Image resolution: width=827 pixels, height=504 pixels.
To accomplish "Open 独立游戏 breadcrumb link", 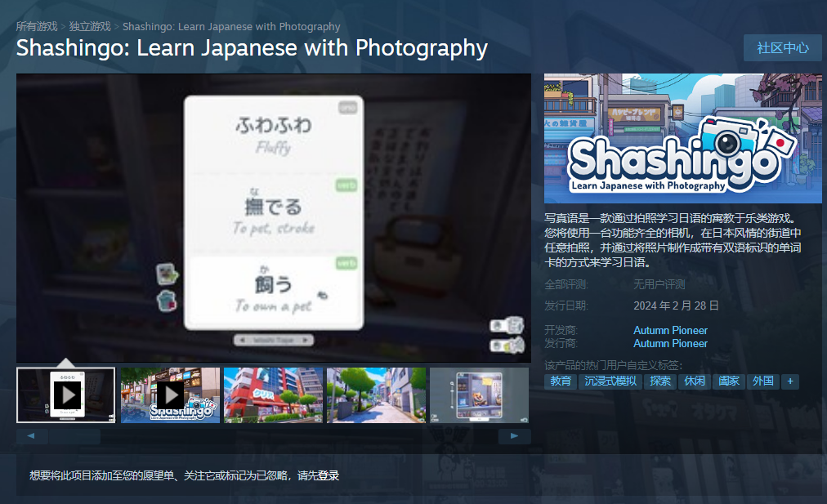I will pos(90,26).
